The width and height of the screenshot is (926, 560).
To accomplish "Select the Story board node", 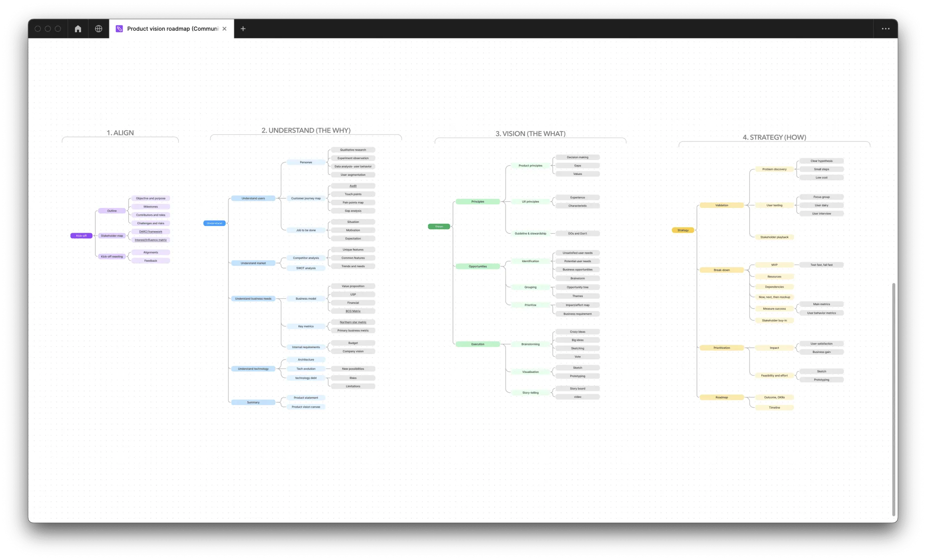I will point(577,389).
